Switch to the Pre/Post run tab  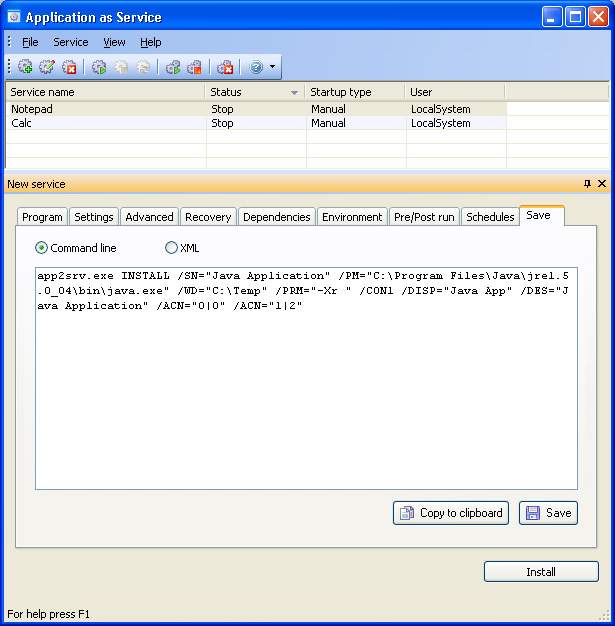[x=424, y=217]
